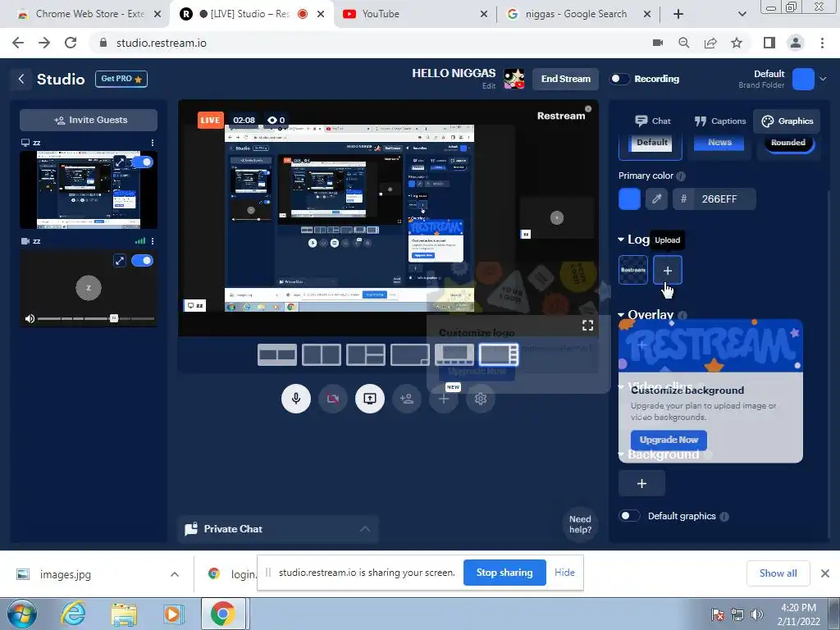Click the End Stream button
This screenshot has height=630, width=840.
[565, 79]
